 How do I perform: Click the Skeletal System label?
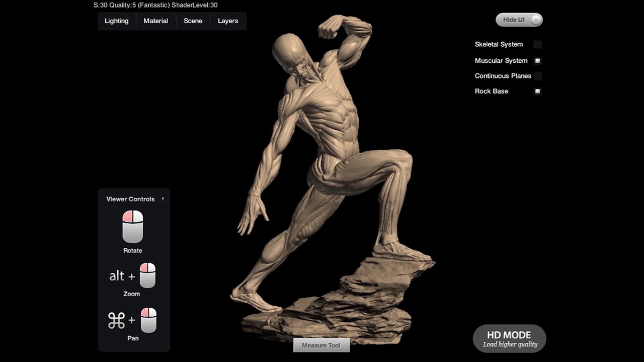[x=499, y=44]
